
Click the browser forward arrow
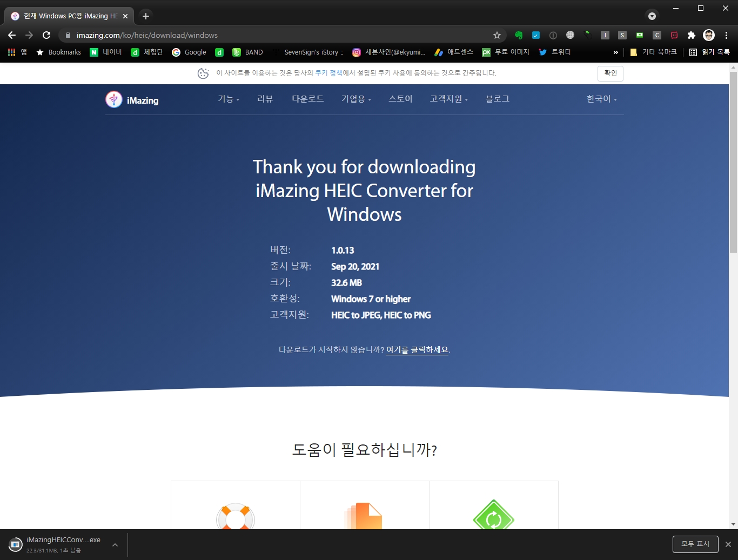pyautogui.click(x=29, y=35)
